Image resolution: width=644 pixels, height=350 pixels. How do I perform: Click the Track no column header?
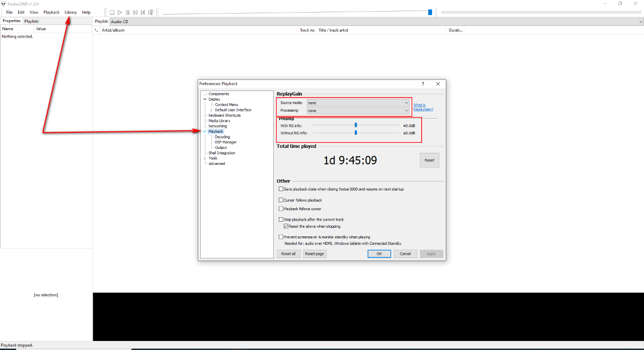(x=307, y=30)
